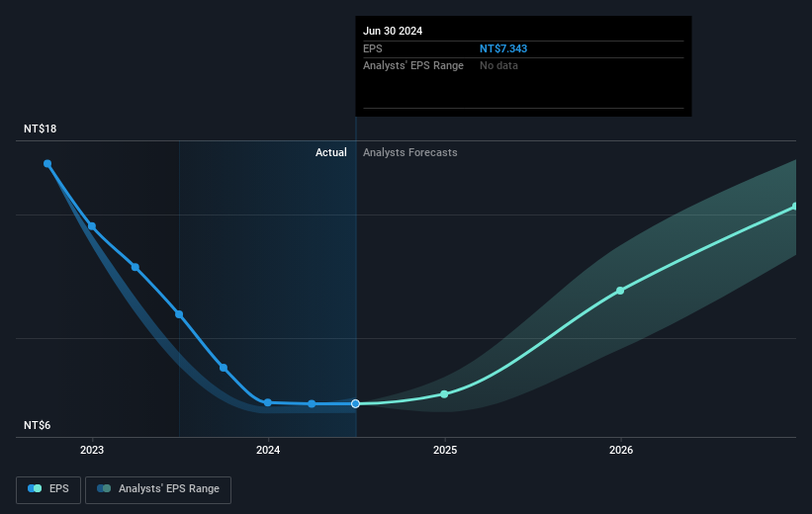Image resolution: width=812 pixels, height=514 pixels.
Task: Select the first EPS data point near NT$18
Action: coord(47,164)
